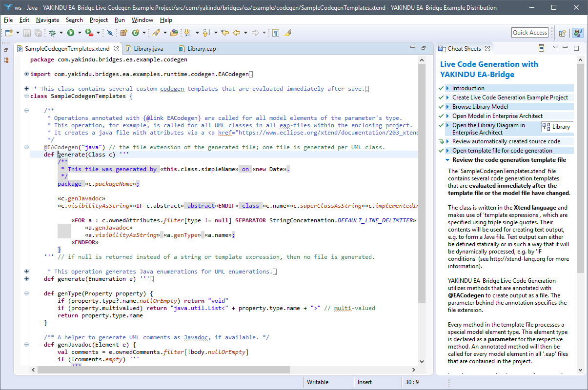The width and height of the screenshot is (588, 390).
Task: Close the SampleCodegenTemplates.xtend tab
Action: [x=116, y=49]
